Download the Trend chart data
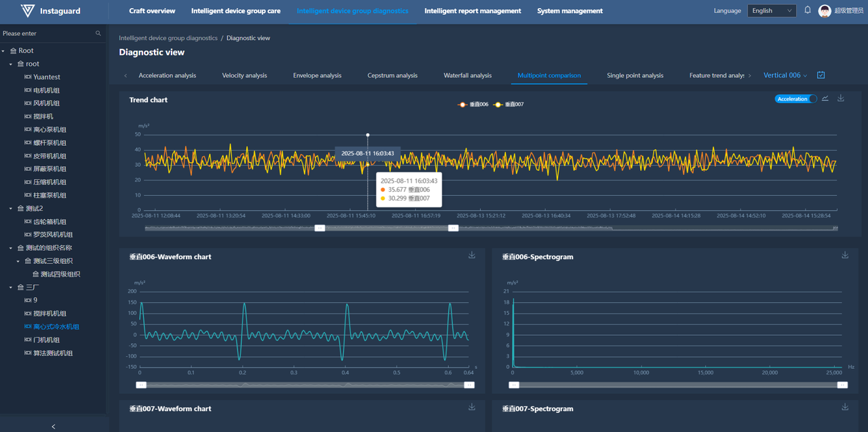Viewport: 868px width, 432px height. pyautogui.click(x=841, y=98)
